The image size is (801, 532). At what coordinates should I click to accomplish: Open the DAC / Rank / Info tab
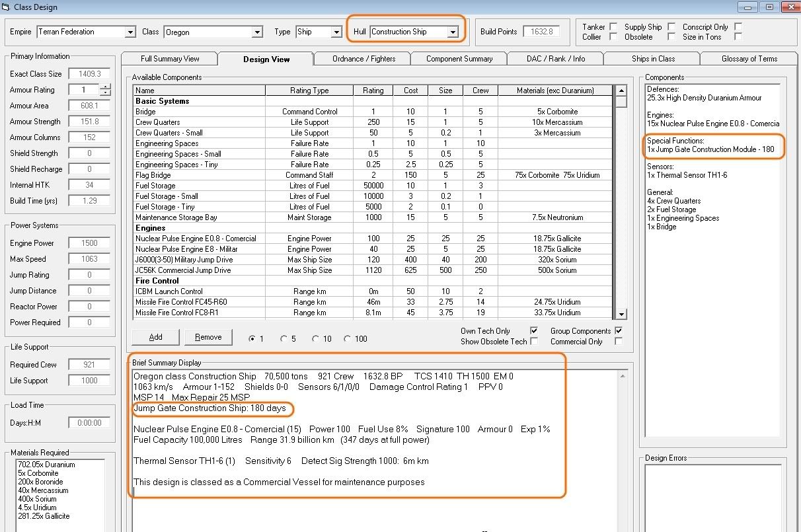pos(556,59)
